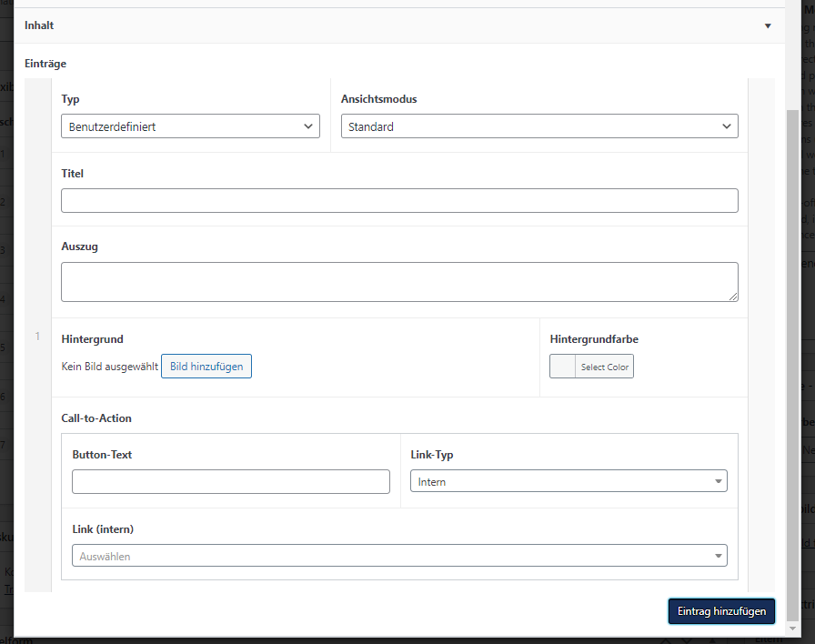Screen dimensions: 815x644
Task: Click the Call-to-Action group label
Action: click(96, 418)
